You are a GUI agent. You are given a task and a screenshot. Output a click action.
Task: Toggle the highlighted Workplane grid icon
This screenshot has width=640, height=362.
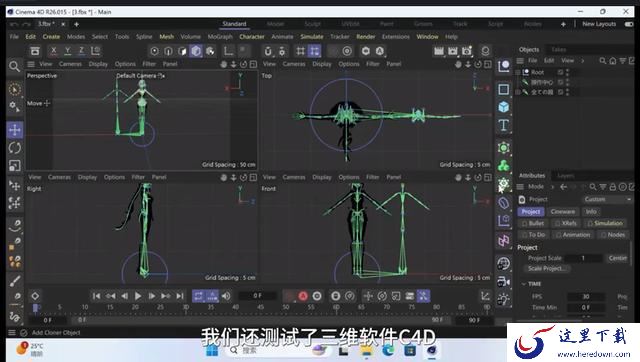click(314, 51)
